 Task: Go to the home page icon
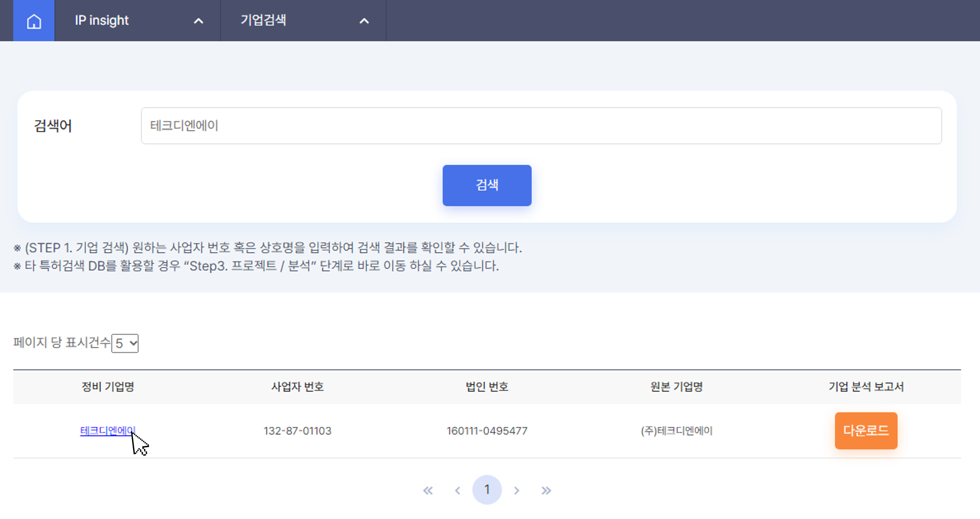click(x=34, y=21)
